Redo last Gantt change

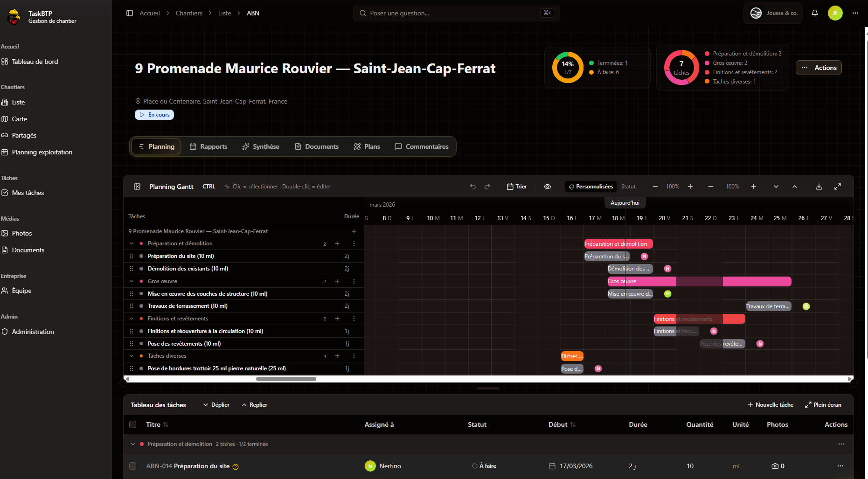pos(487,187)
